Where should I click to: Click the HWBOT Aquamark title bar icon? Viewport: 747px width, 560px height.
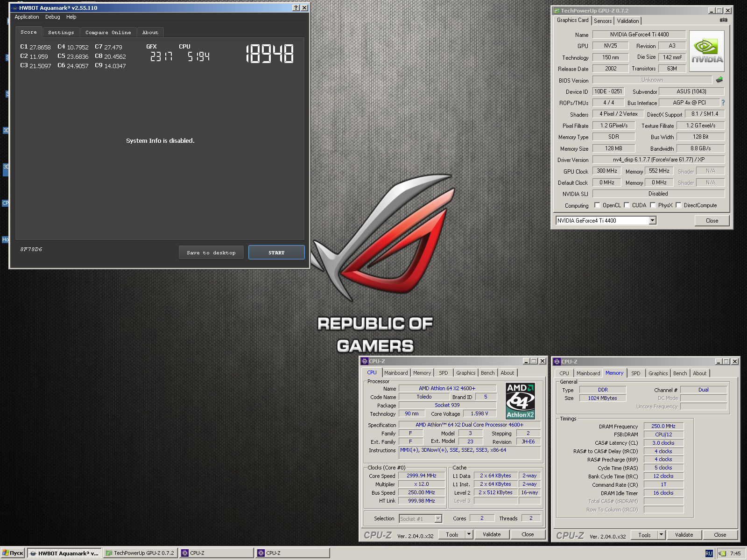(14, 8)
